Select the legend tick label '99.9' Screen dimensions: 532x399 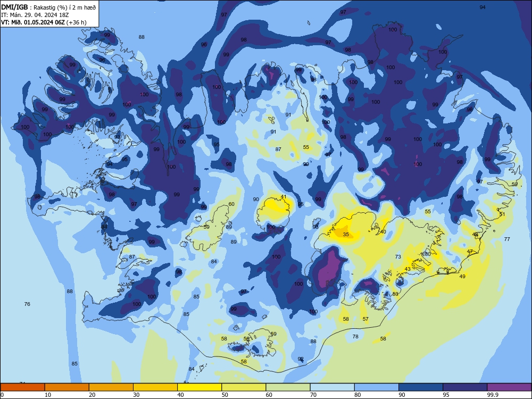(x=493, y=395)
